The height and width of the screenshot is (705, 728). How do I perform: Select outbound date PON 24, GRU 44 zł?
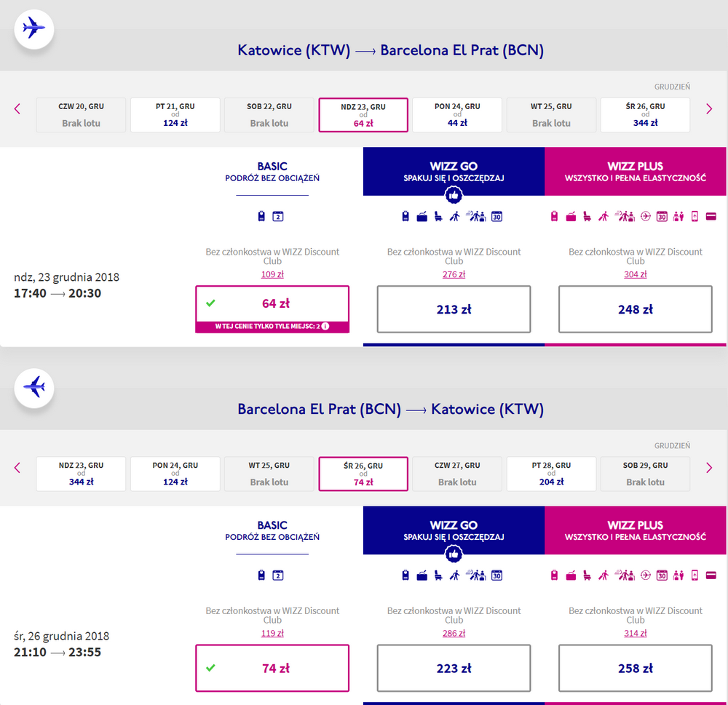[x=457, y=115]
